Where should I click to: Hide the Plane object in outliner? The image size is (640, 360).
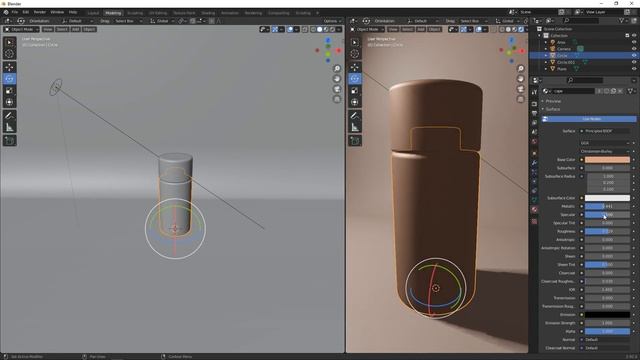634,69
